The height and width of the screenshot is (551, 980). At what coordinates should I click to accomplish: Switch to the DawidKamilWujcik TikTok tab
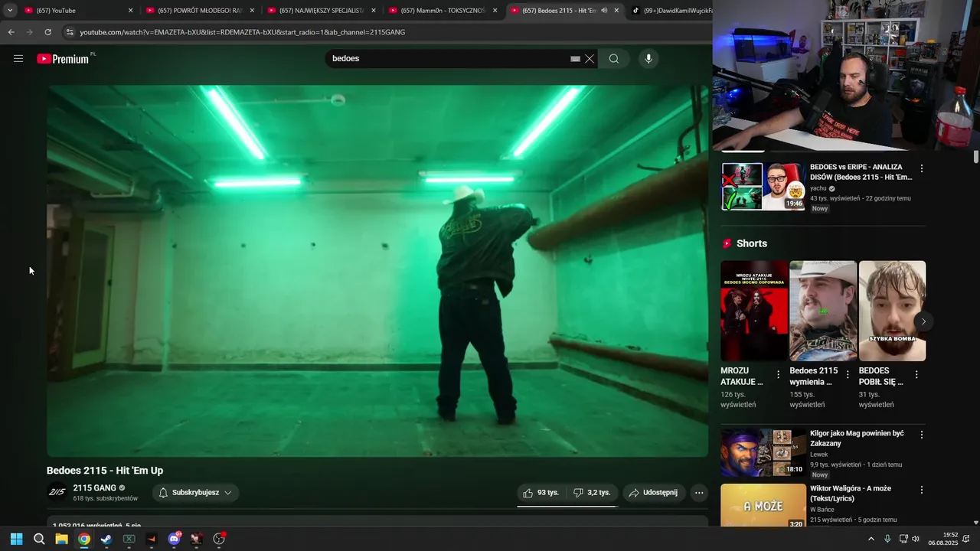click(671, 11)
